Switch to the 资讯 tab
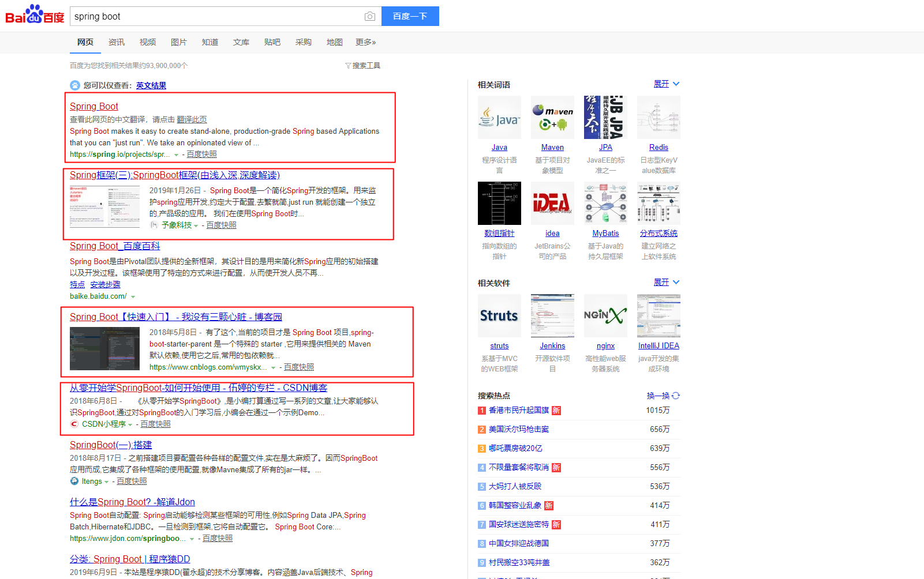Viewport: 924px width, 579px height. pos(117,42)
